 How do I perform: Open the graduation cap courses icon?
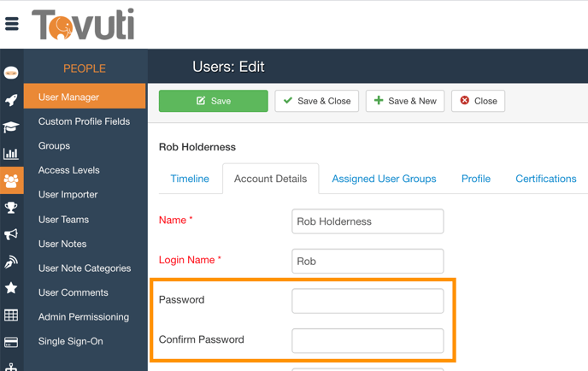point(11,127)
